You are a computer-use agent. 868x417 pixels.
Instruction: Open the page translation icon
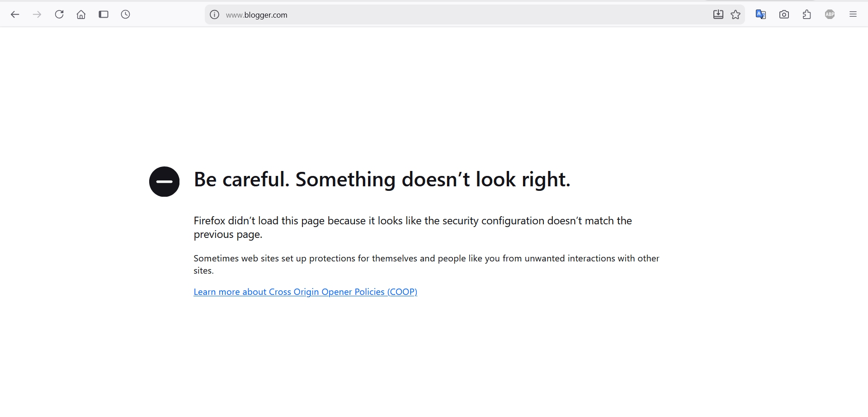761,14
